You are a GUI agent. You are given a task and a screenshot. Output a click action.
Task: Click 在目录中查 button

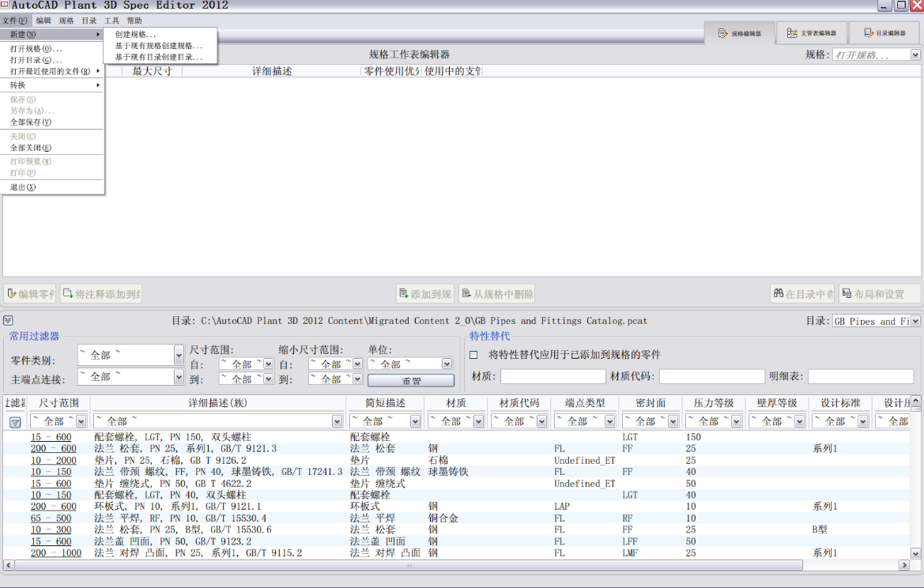(x=802, y=294)
